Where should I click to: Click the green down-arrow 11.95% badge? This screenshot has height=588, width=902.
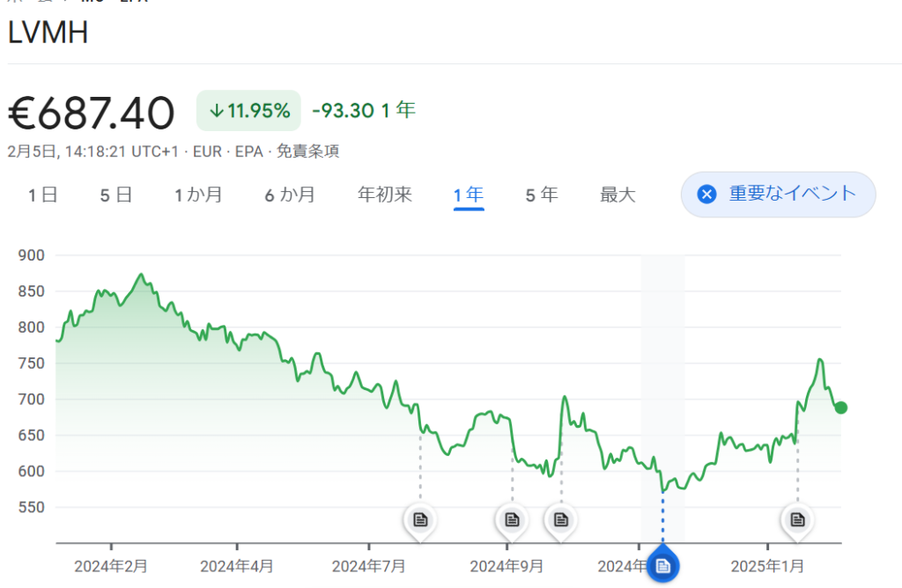point(248,111)
